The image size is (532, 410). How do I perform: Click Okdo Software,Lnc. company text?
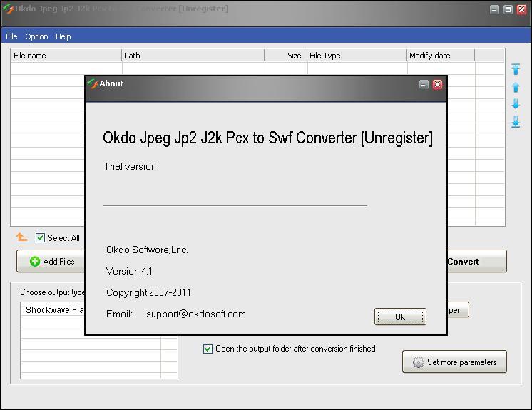(147, 250)
